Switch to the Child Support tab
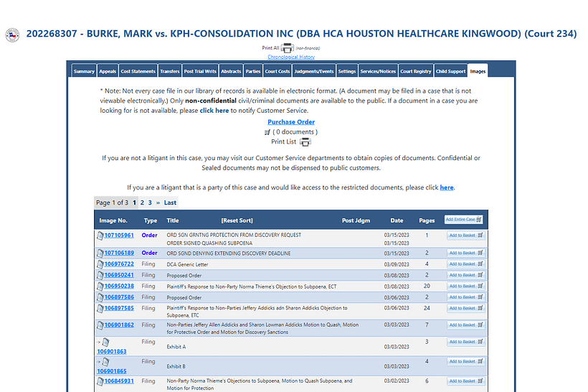The image size is (588, 392). coord(451,71)
